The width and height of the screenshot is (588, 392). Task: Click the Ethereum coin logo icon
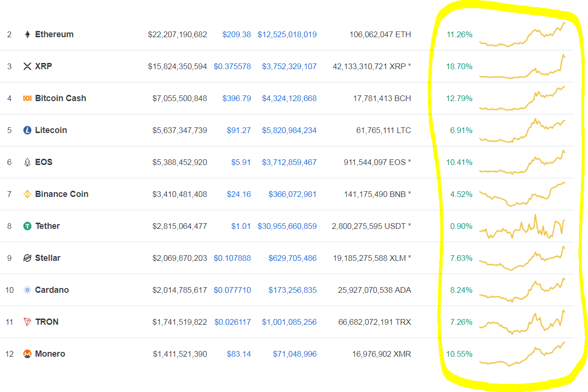(x=27, y=34)
